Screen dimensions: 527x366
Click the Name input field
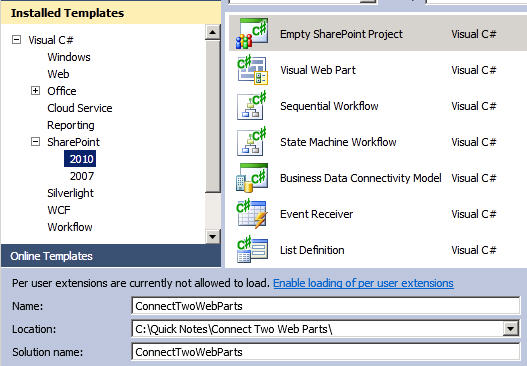coord(326,306)
